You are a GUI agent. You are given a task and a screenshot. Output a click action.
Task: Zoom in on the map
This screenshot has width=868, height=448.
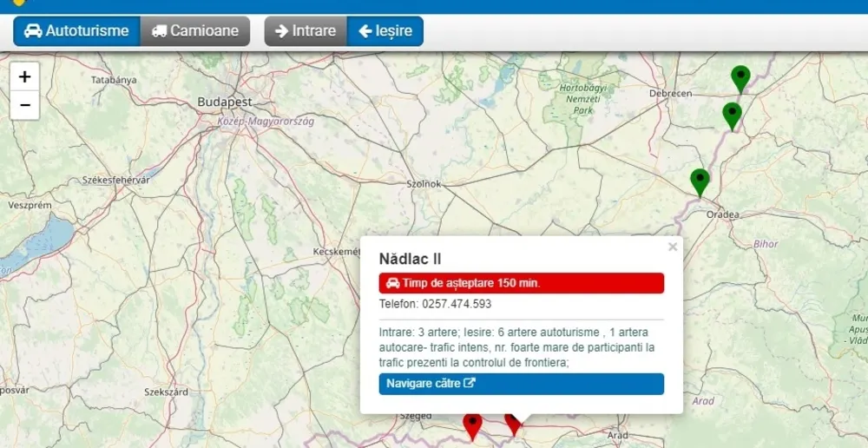pos(24,76)
